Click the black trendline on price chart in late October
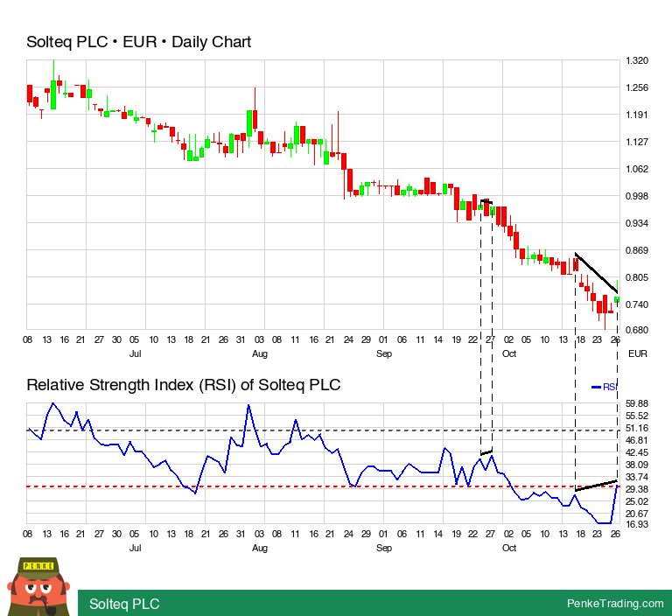 pos(596,273)
